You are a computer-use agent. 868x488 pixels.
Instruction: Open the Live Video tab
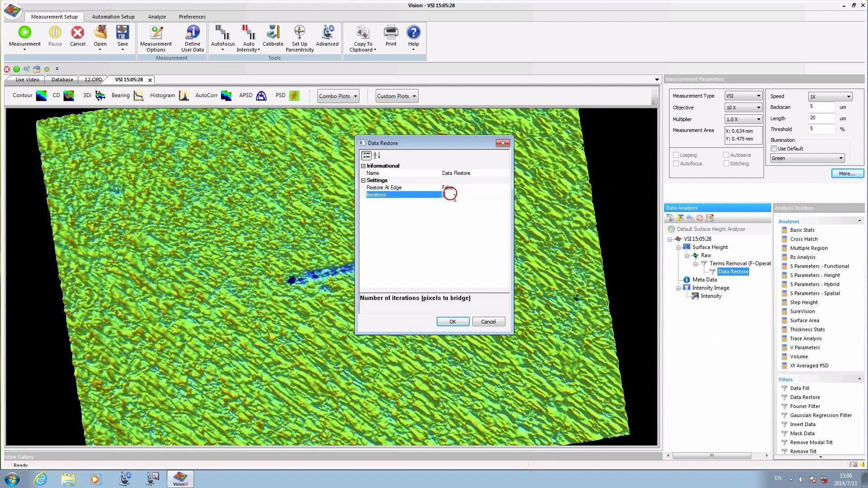point(27,80)
